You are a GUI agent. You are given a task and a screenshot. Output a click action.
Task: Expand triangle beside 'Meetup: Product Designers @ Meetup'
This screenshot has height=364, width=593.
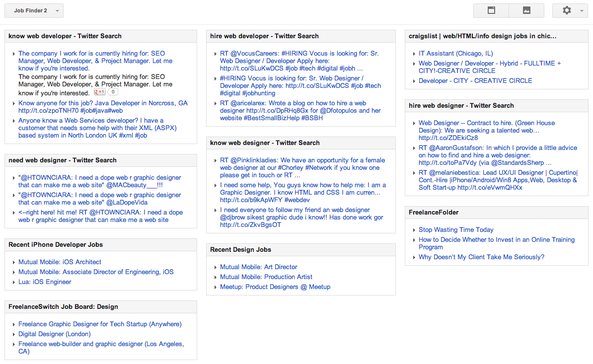216,287
